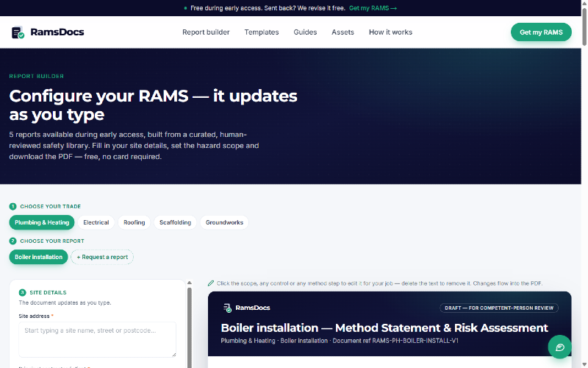Click the Report Builder eyebrow label
588x368 pixels.
[36, 77]
